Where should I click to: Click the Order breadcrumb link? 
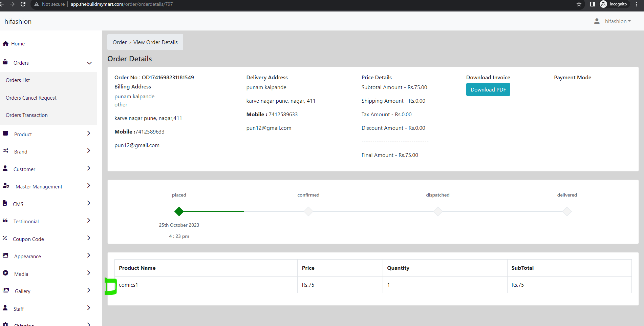pos(120,42)
